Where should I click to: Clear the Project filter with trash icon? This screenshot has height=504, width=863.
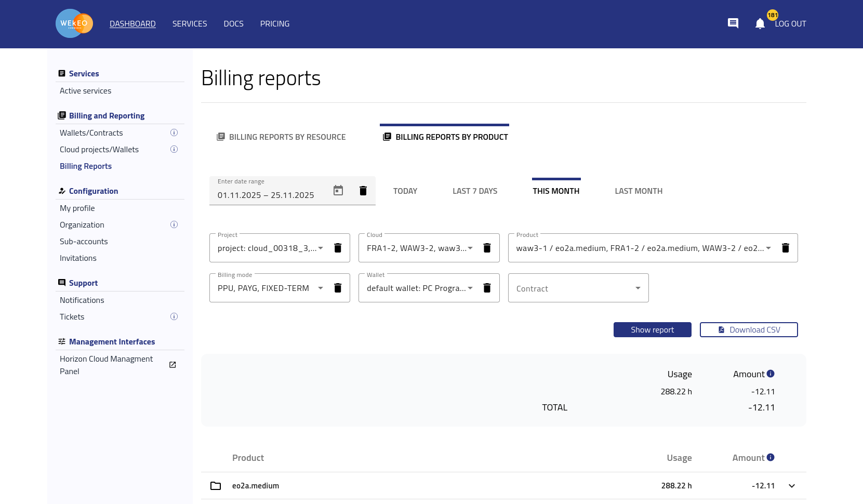point(338,248)
